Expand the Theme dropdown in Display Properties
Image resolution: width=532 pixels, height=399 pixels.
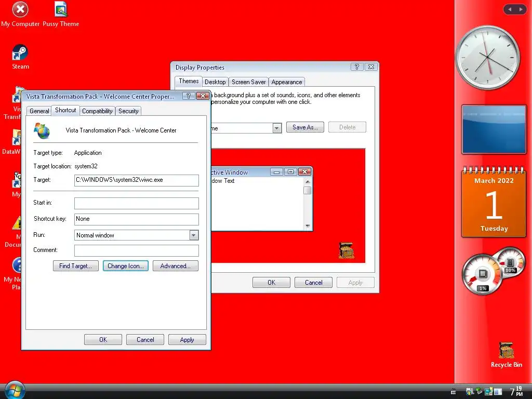point(277,128)
